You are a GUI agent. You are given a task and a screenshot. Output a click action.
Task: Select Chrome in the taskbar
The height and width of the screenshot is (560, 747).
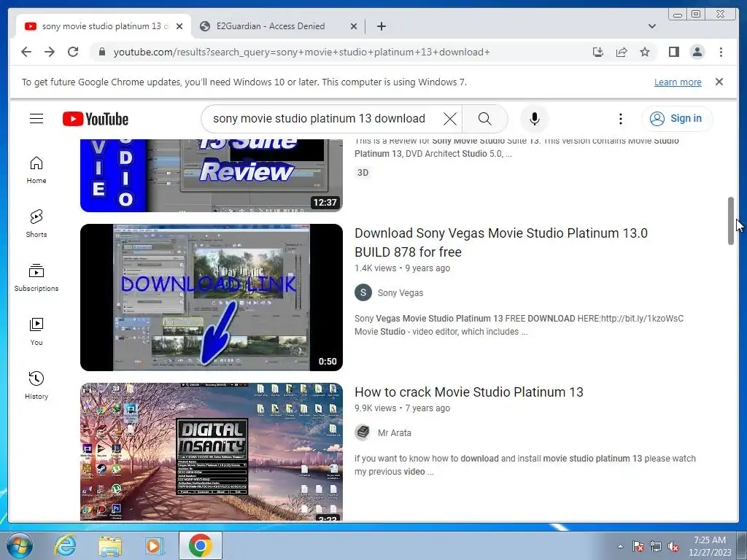pyautogui.click(x=200, y=545)
